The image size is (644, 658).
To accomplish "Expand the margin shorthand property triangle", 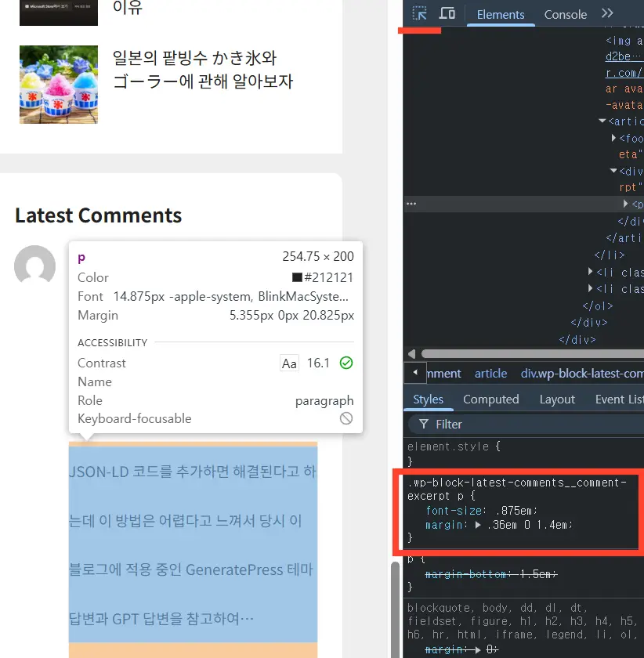I will (477, 525).
